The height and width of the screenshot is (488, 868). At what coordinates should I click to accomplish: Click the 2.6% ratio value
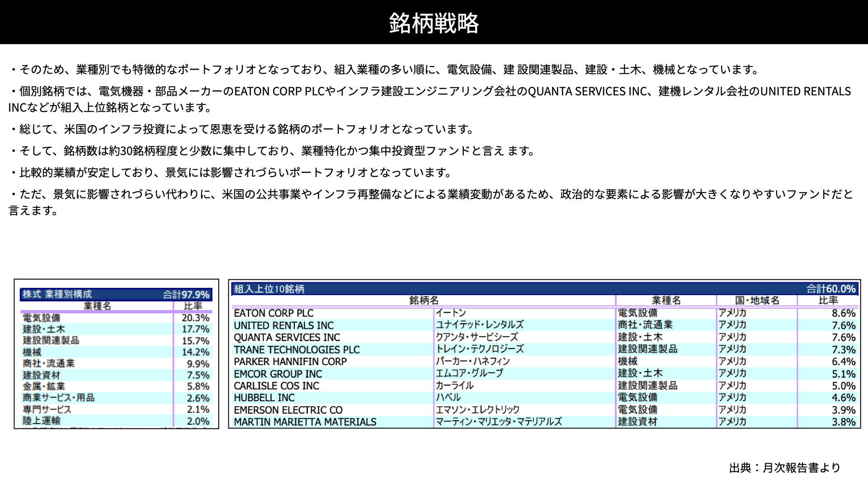point(198,398)
